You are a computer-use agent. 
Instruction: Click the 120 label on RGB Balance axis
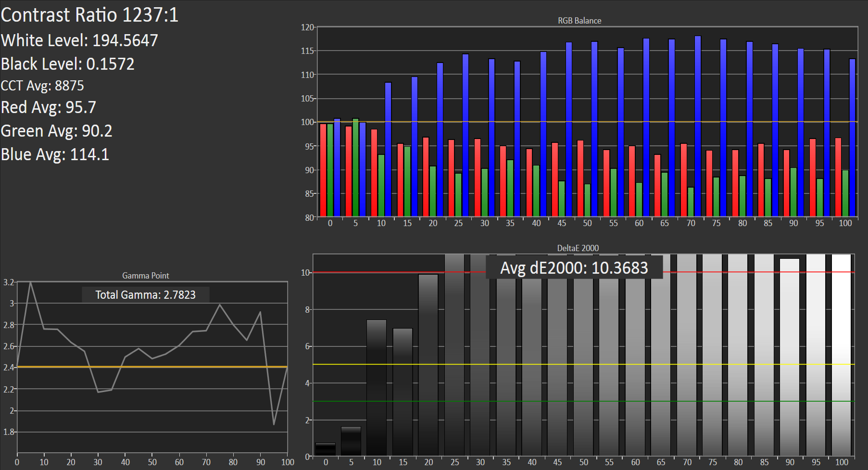coord(308,27)
